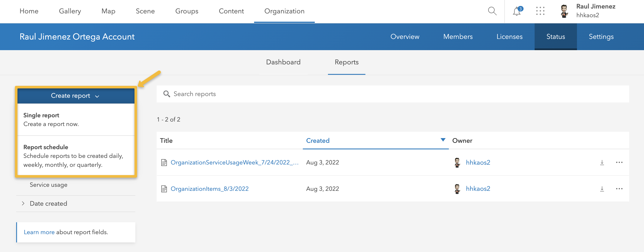Toggle sort order on the Created column

[443, 140]
